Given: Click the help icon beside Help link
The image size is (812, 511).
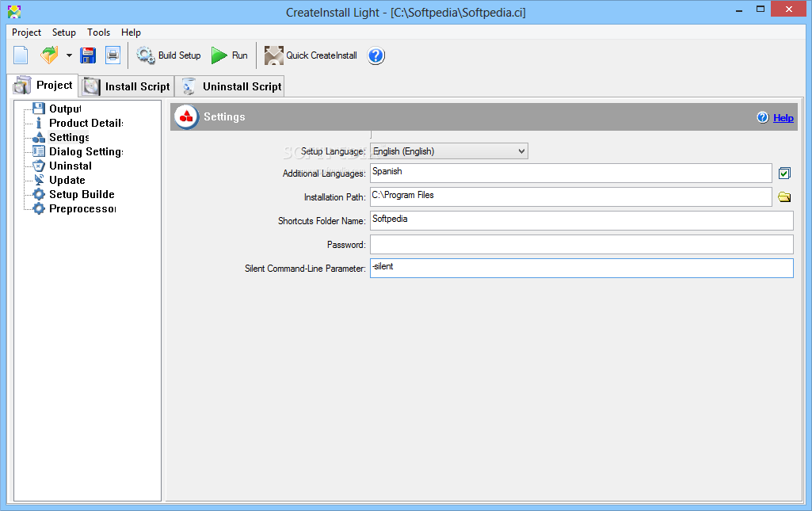Looking at the screenshot, I should [x=763, y=117].
